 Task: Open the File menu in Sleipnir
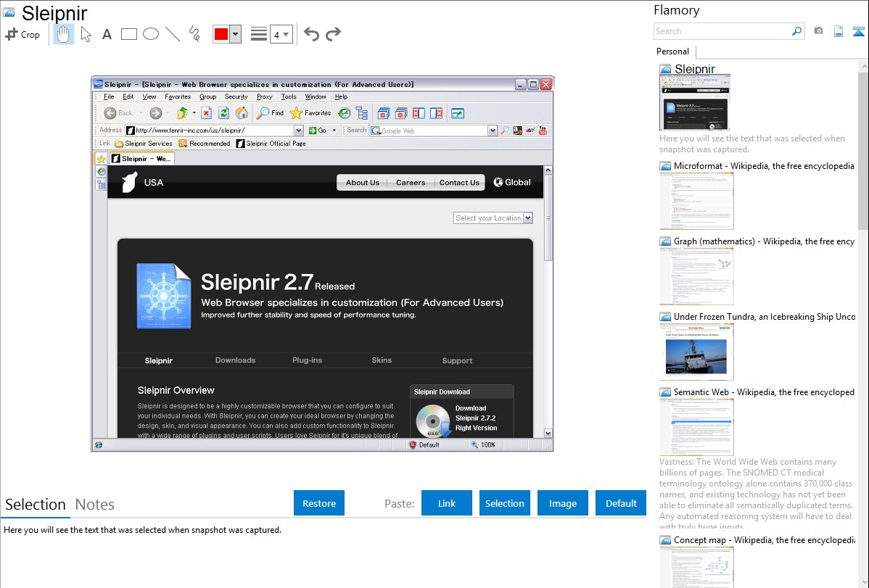[x=110, y=96]
